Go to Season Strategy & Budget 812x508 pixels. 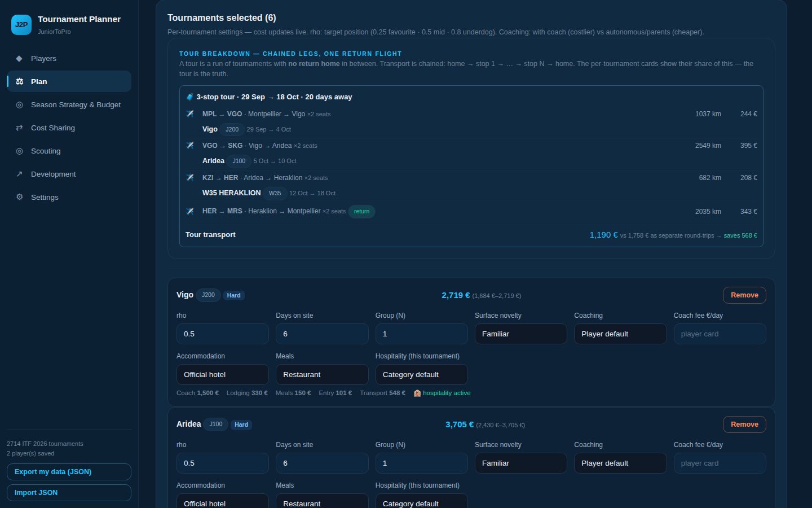tap(69, 104)
